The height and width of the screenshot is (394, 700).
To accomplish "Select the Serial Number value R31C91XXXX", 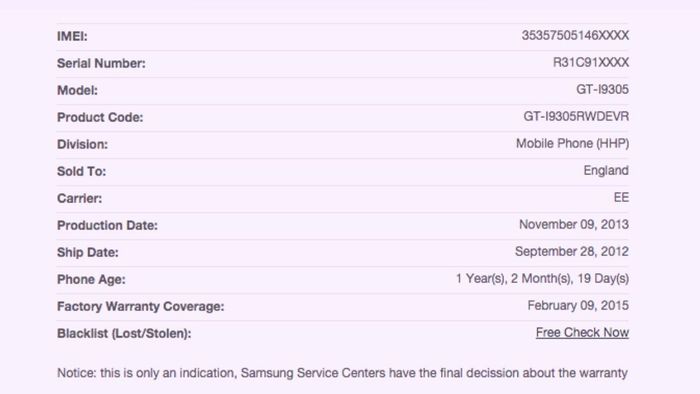I will [591, 62].
